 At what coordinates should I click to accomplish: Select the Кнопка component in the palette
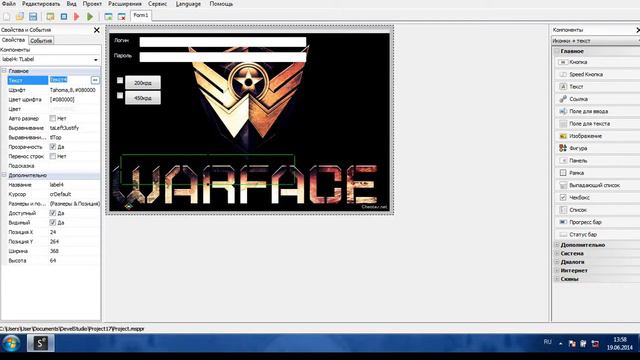click(597, 62)
